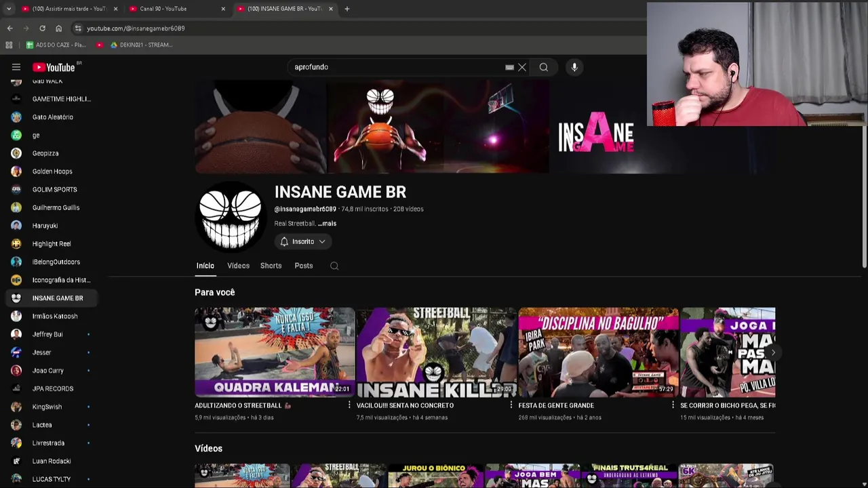The height and width of the screenshot is (488, 868).
Task: Open options menu for VACILOU!!! SENTA NO CONCRETO video
Action: [511, 405]
